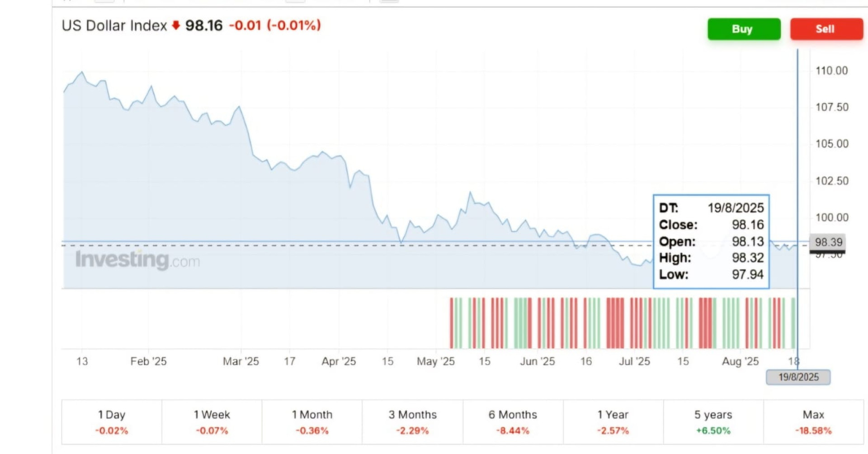Click the red down arrow price indicator
The height and width of the screenshot is (454, 868).
[176, 25]
